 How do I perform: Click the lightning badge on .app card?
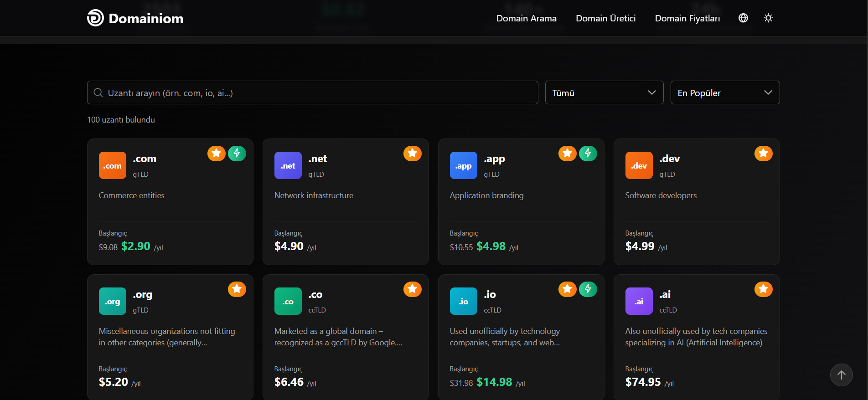tap(588, 154)
